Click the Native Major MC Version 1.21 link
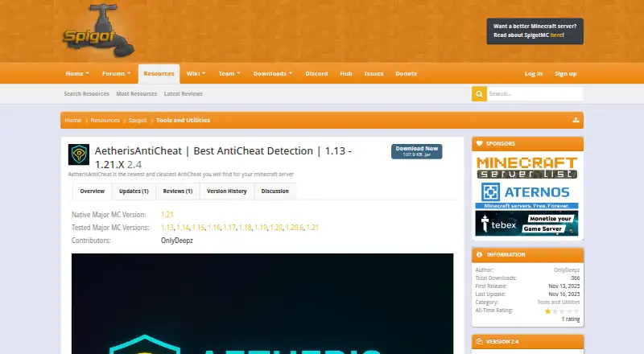644x354 pixels. (167, 214)
